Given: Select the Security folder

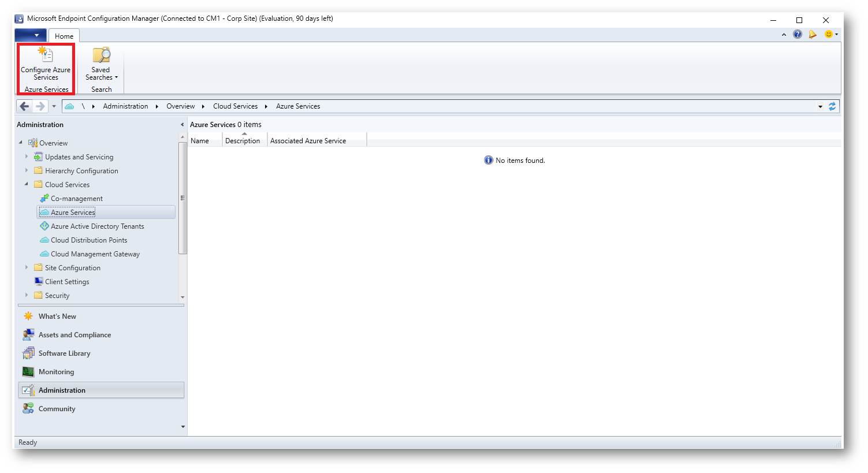Looking at the screenshot, I should (57, 296).
